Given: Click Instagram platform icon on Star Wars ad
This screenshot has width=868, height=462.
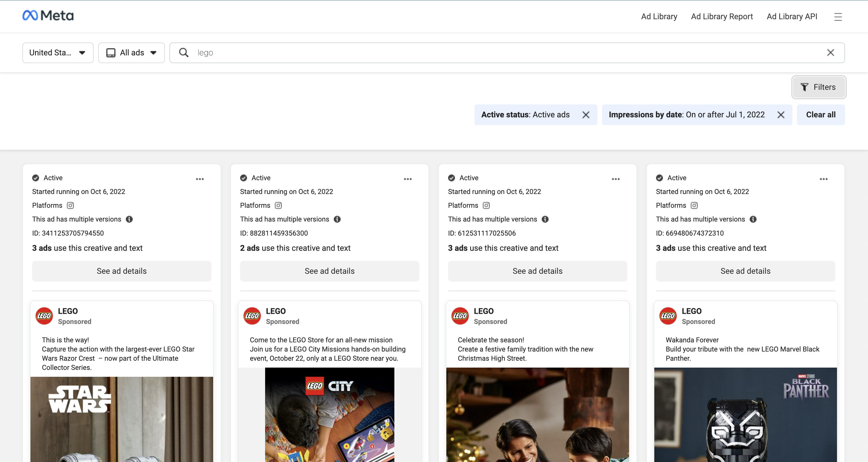Looking at the screenshot, I should tap(70, 205).
